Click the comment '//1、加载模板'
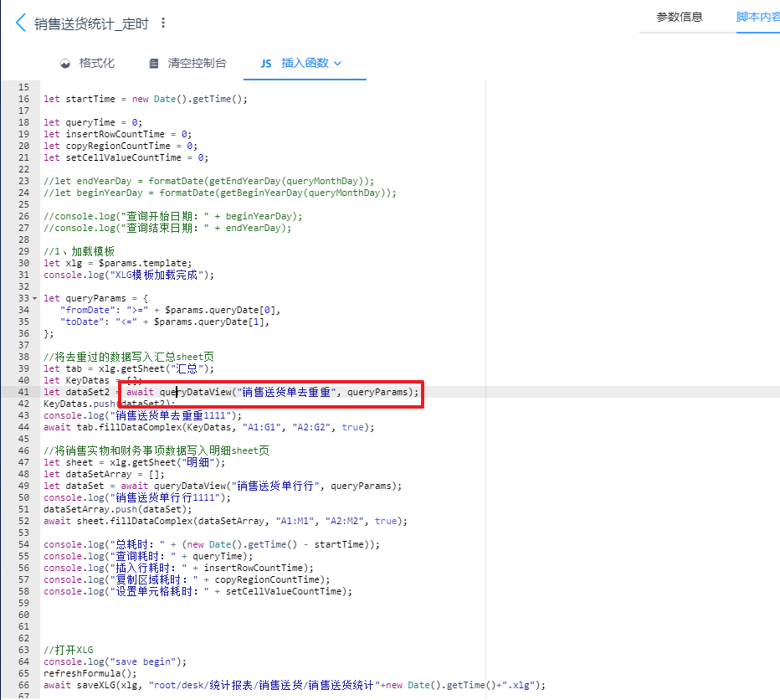Image resolution: width=780 pixels, height=700 pixels. [80, 251]
